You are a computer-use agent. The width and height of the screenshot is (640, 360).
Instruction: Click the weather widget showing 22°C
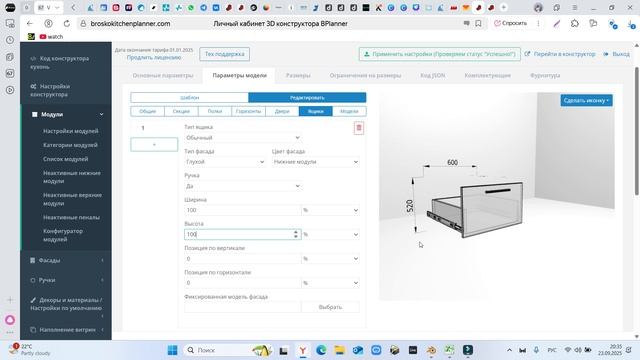click(x=29, y=349)
